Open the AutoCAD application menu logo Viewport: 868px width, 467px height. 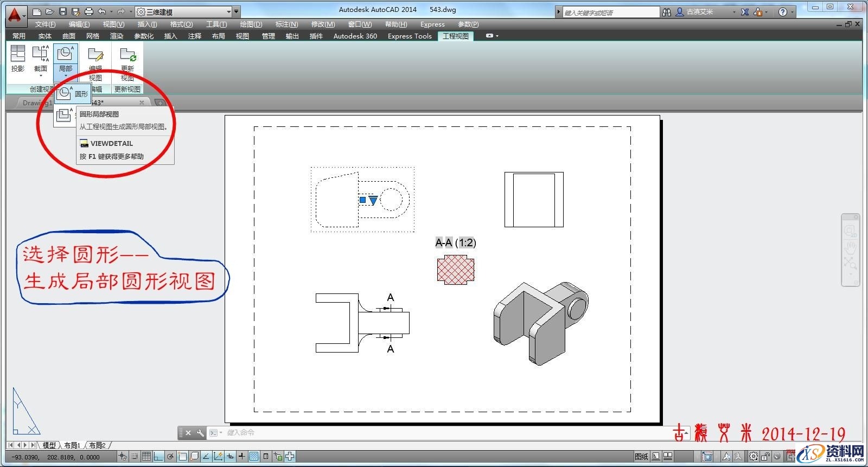coord(15,15)
